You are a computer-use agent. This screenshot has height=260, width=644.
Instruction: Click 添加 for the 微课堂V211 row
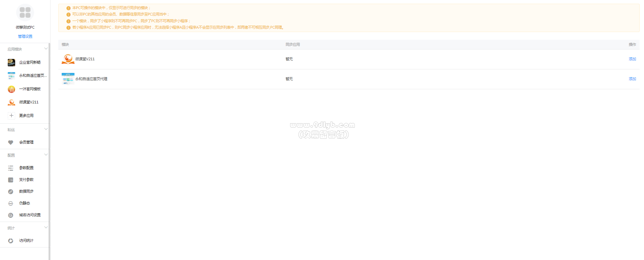pyautogui.click(x=632, y=59)
